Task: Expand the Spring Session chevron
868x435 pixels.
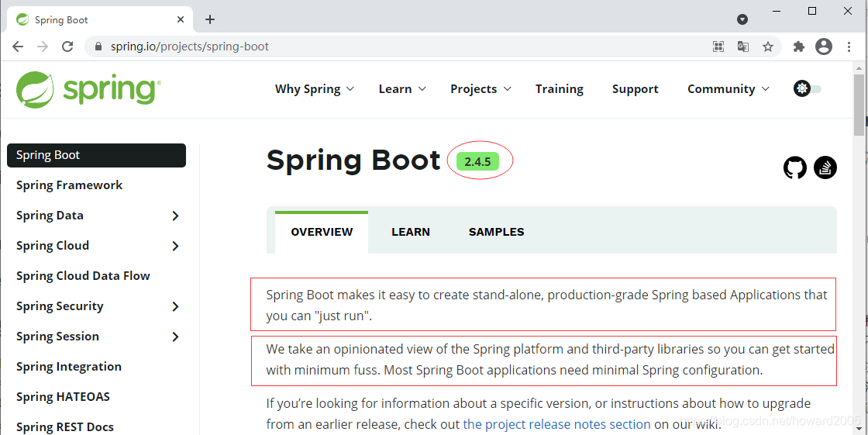Action: [x=175, y=337]
